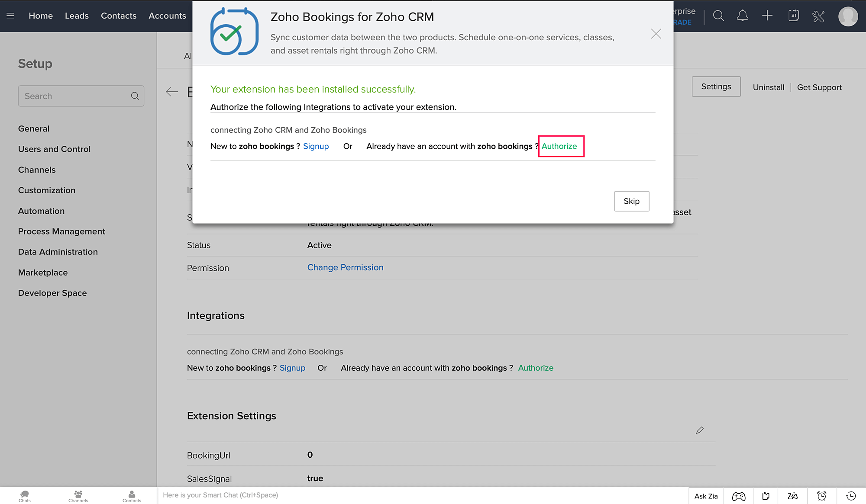This screenshot has height=504, width=866.
Task: Open the notifications bell icon
Action: click(743, 16)
